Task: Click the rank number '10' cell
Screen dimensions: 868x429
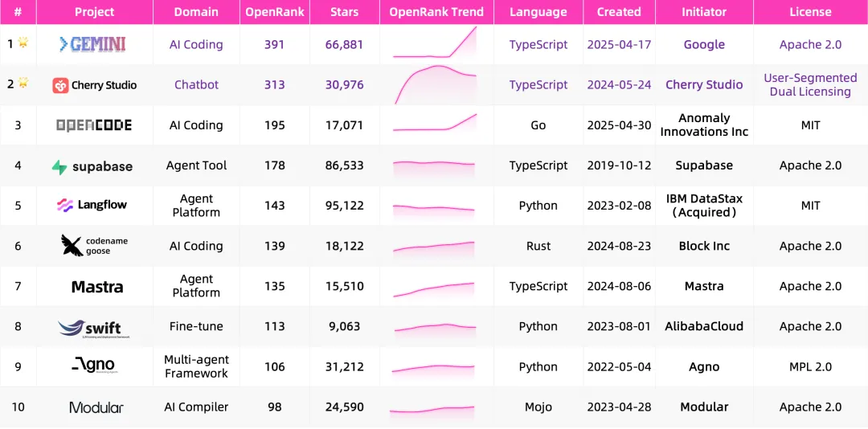Action: (18, 407)
